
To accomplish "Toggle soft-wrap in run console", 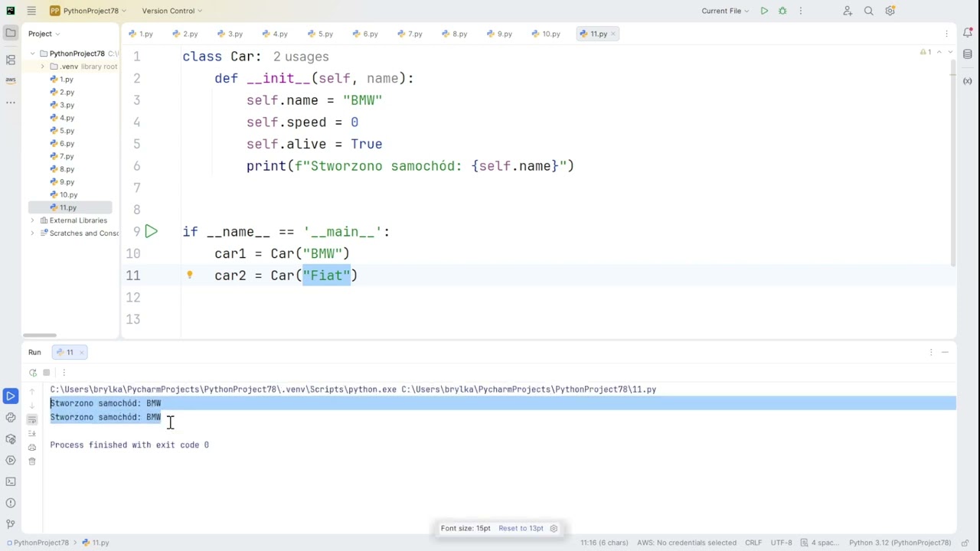I will click(x=32, y=419).
